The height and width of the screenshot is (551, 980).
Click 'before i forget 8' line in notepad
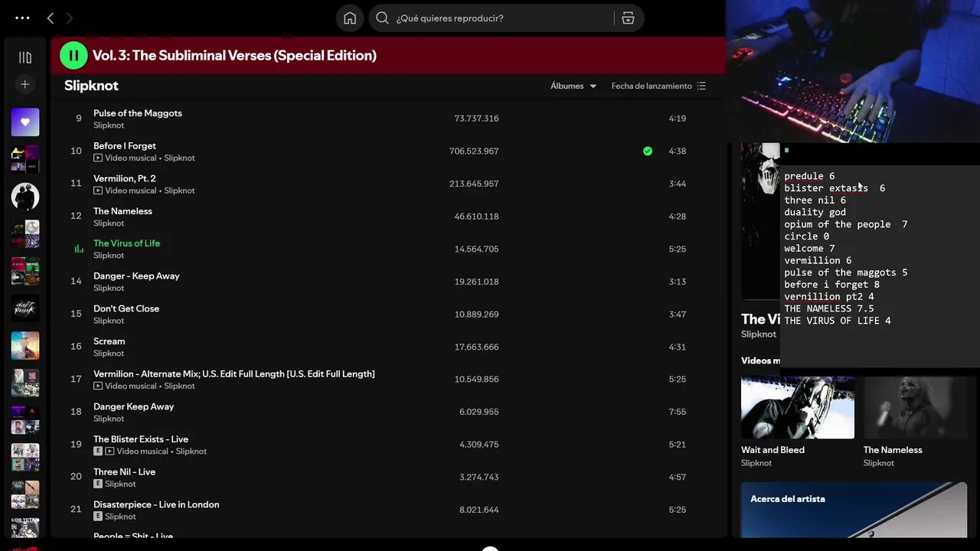coord(831,285)
